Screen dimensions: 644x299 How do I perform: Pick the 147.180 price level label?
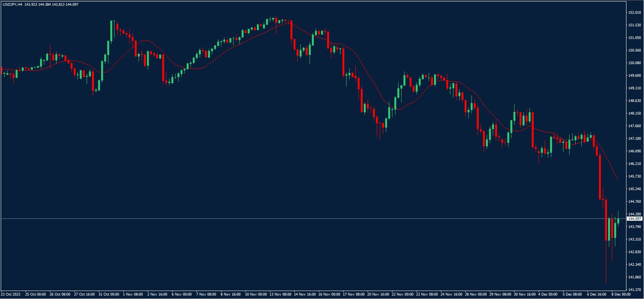635,139
